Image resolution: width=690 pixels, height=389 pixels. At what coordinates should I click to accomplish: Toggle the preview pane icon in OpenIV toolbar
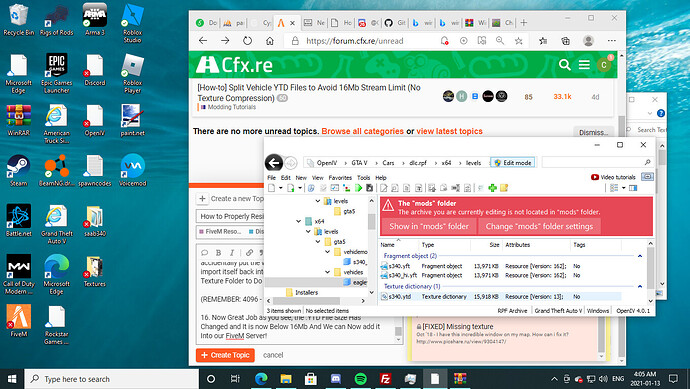633,188
